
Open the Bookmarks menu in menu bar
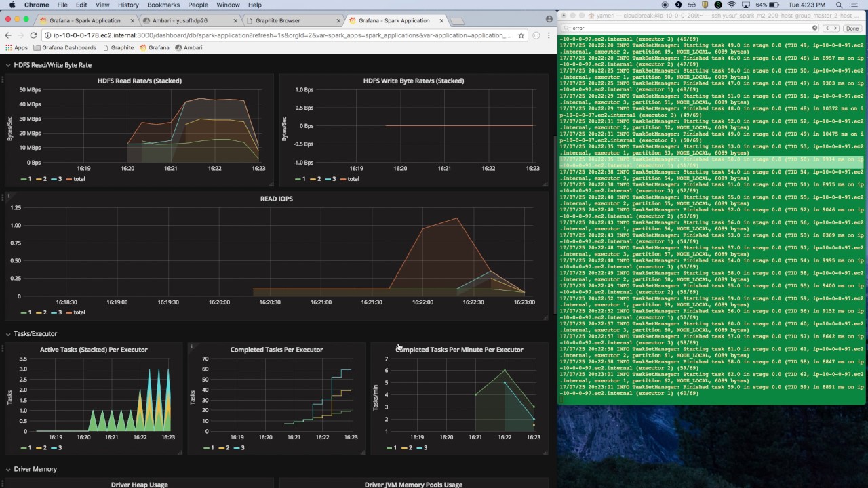[163, 5]
